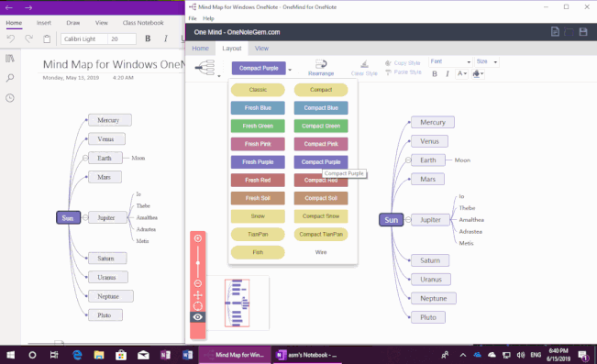The height and width of the screenshot is (364, 597).
Task: Toggle Italic in OneMind font toolbar
Action: point(448,74)
